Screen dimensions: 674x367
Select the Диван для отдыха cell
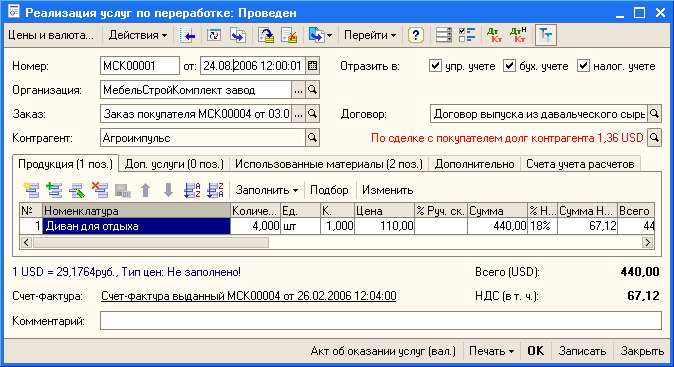[x=136, y=226]
